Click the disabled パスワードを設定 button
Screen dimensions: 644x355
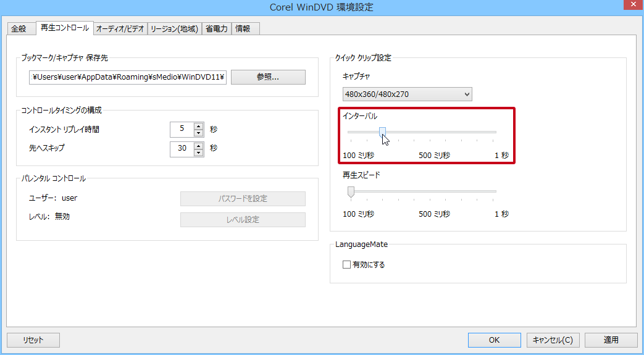click(243, 199)
